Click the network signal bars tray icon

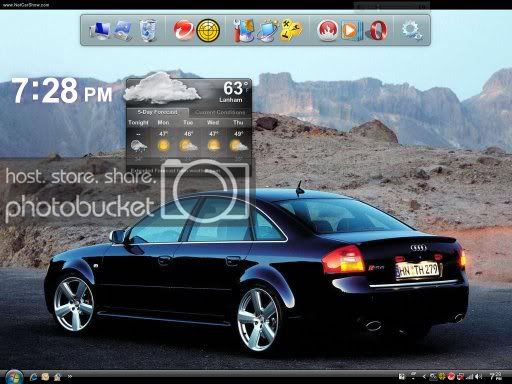click(470, 377)
